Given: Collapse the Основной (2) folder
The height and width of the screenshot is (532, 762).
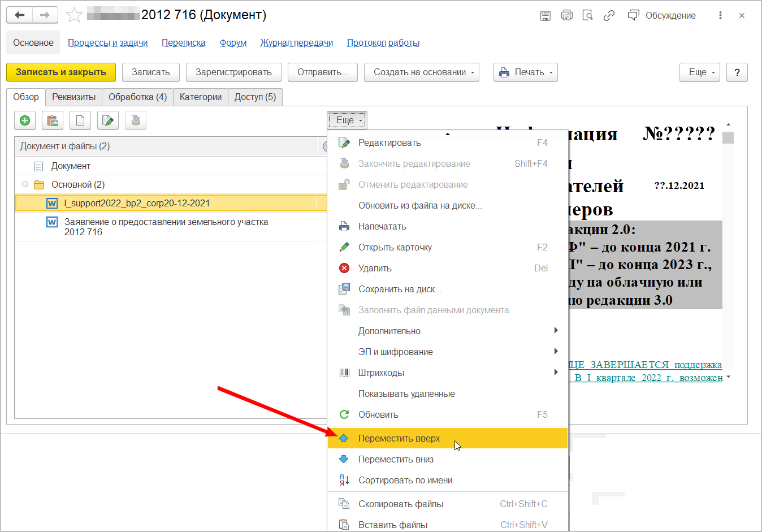Looking at the screenshot, I should (25, 184).
